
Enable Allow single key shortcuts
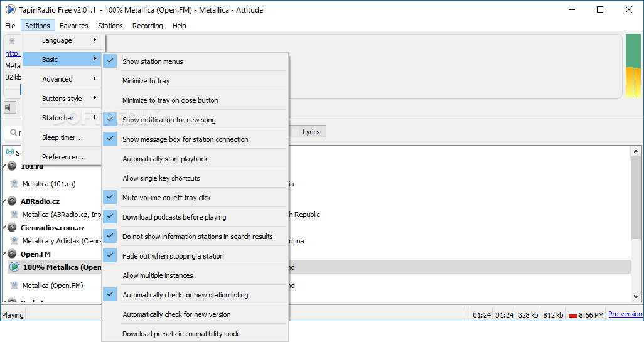pos(195,178)
